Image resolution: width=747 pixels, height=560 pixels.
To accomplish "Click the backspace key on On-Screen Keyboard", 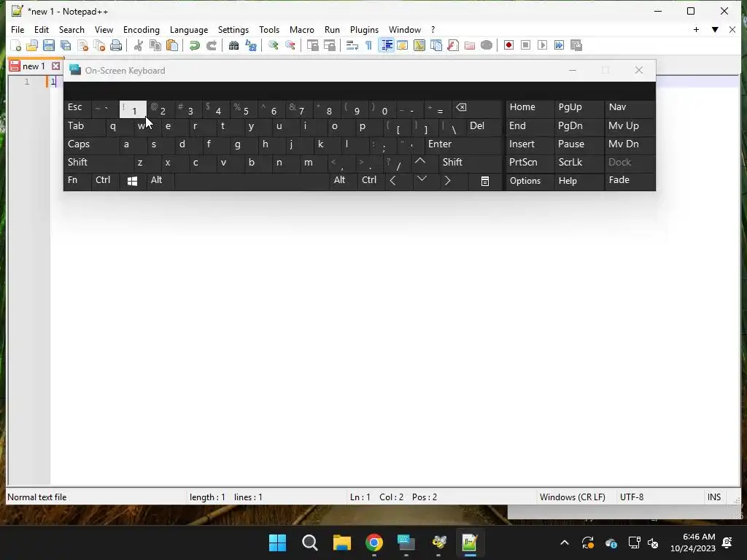I will [477, 109].
